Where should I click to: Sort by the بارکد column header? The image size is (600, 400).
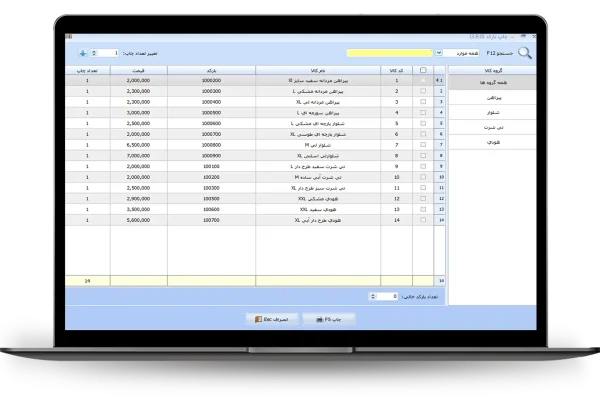[211, 70]
